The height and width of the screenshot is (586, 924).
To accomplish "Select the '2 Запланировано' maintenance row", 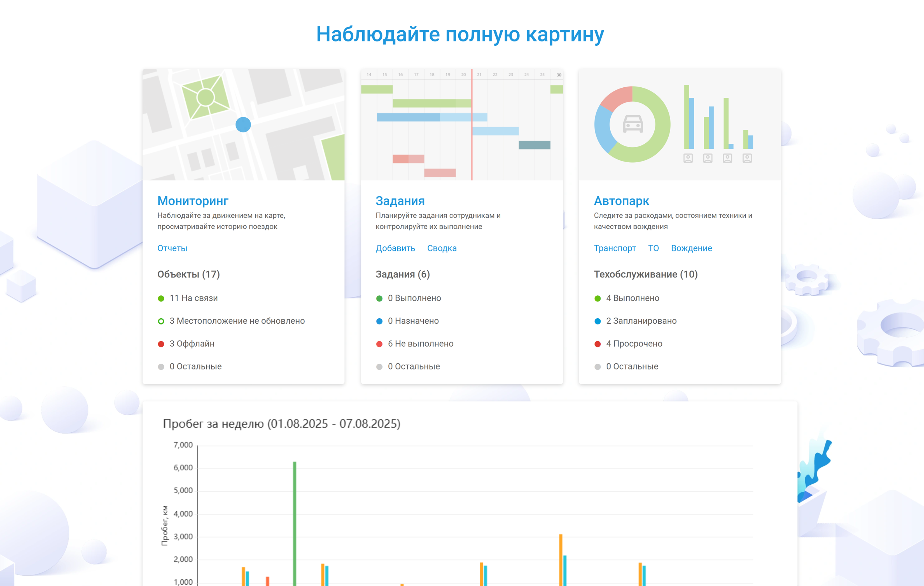I will [635, 321].
